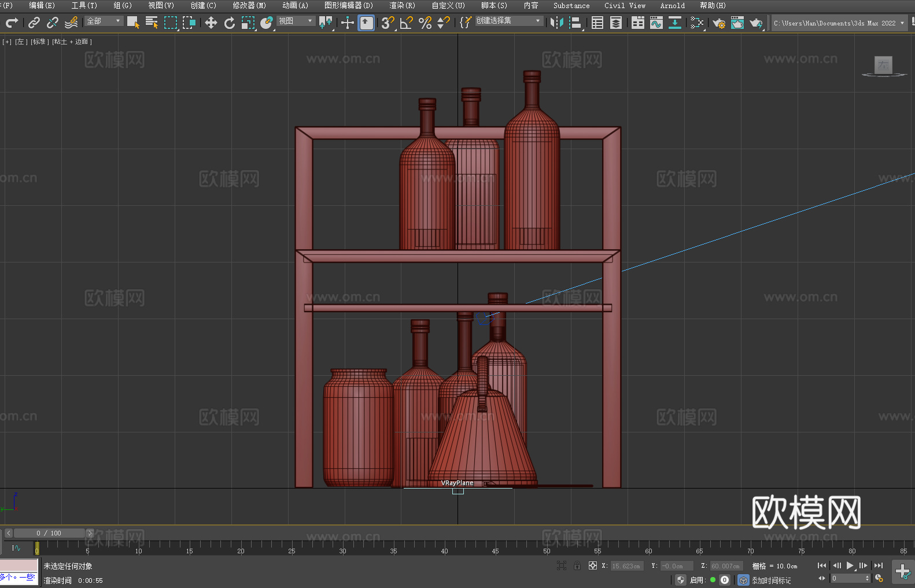This screenshot has height=588, width=915.
Task: Open reference coordinate '视图' dropdown
Action: [296, 21]
